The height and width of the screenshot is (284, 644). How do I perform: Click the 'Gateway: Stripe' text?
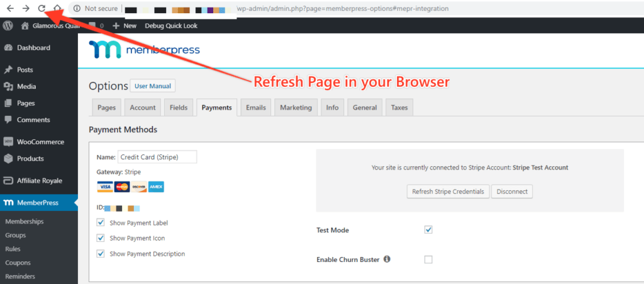point(119,172)
